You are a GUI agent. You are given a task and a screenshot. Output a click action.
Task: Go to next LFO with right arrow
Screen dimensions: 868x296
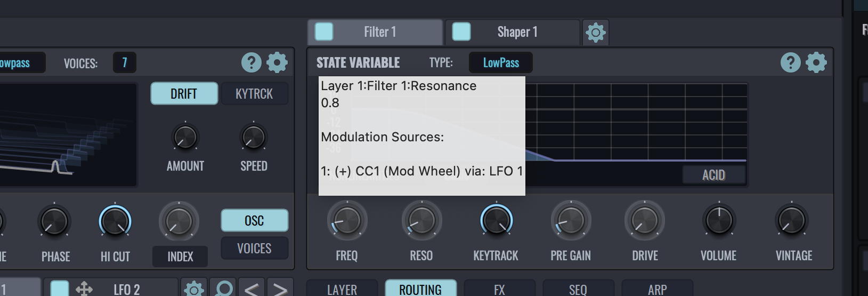pos(280,289)
